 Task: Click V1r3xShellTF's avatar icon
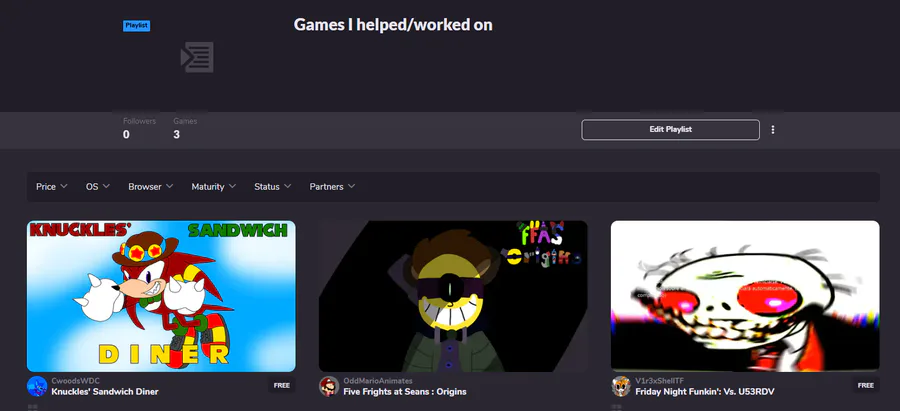click(x=621, y=386)
